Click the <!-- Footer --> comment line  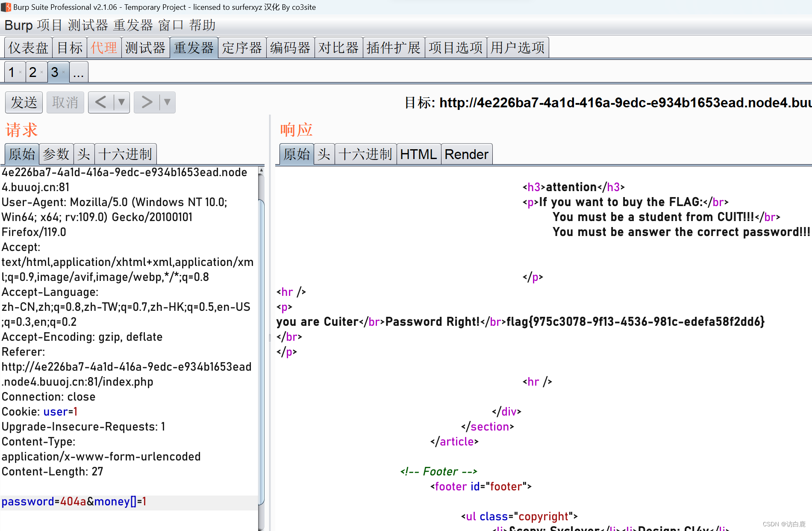coord(439,472)
